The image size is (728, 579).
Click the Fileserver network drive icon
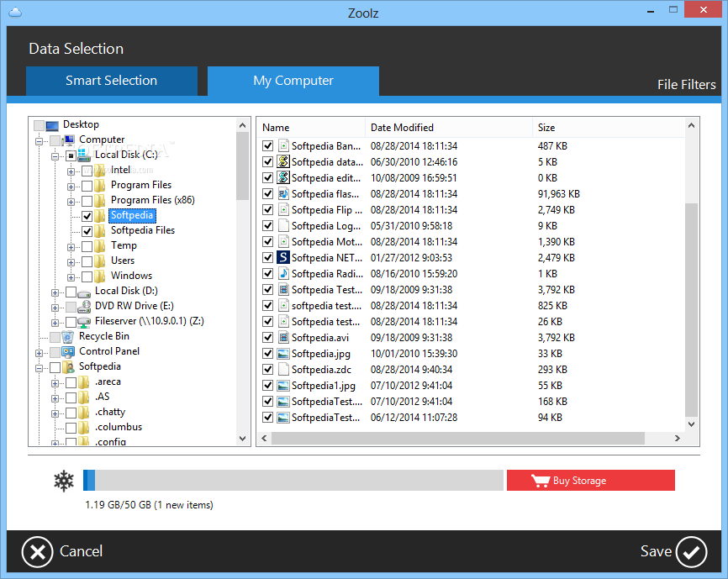(x=84, y=322)
